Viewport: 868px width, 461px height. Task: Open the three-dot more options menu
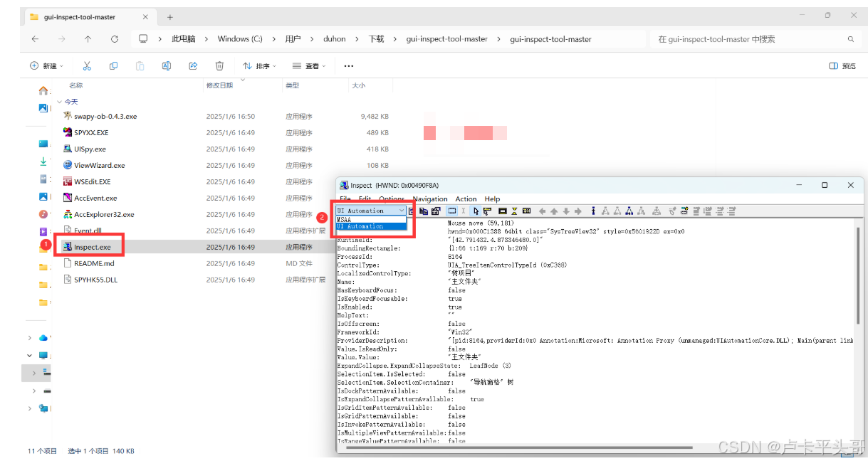pyautogui.click(x=348, y=65)
